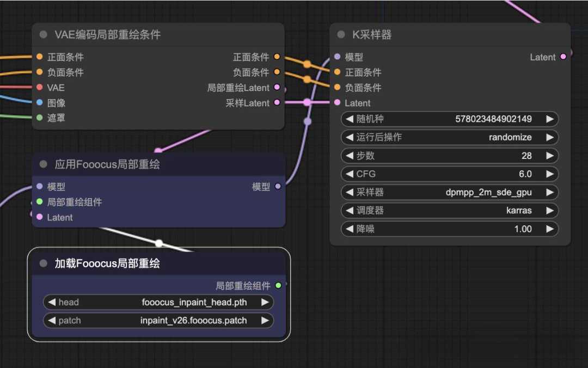Click the 模型 input socket on K采样器
This screenshot has width=588, height=368.
coord(338,57)
